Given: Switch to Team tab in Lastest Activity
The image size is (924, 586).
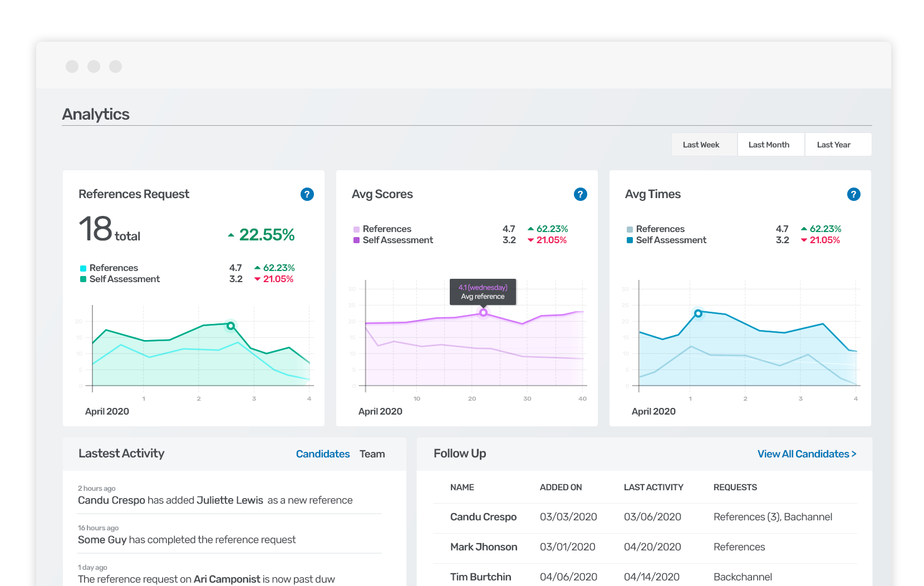Looking at the screenshot, I should pyautogui.click(x=372, y=454).
